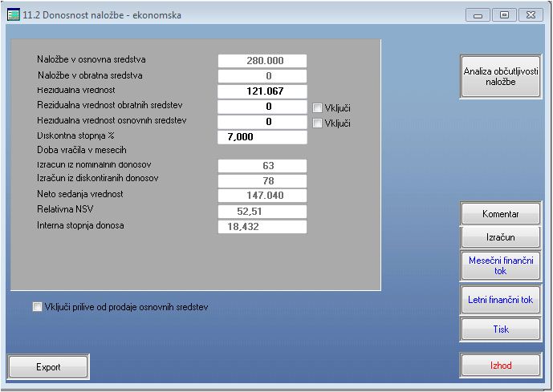
Task: Open Mesečni finančni tok
Action: click(x=500, y=265)
